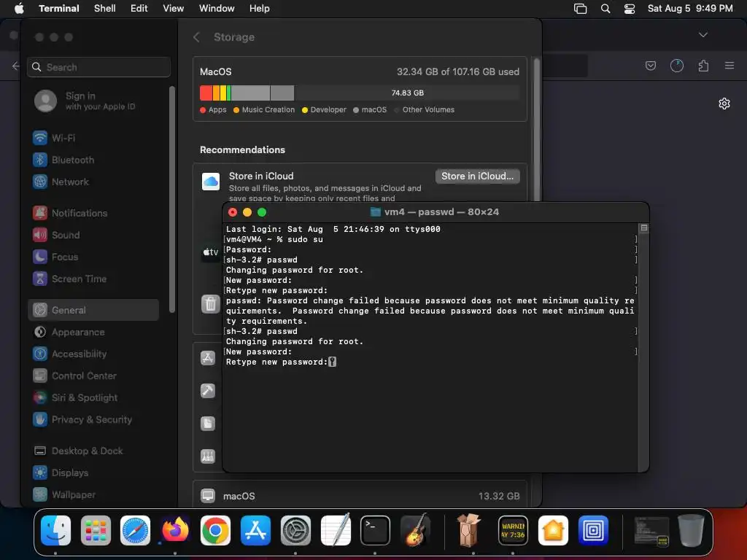Open the Shell menu

[105, 8]
